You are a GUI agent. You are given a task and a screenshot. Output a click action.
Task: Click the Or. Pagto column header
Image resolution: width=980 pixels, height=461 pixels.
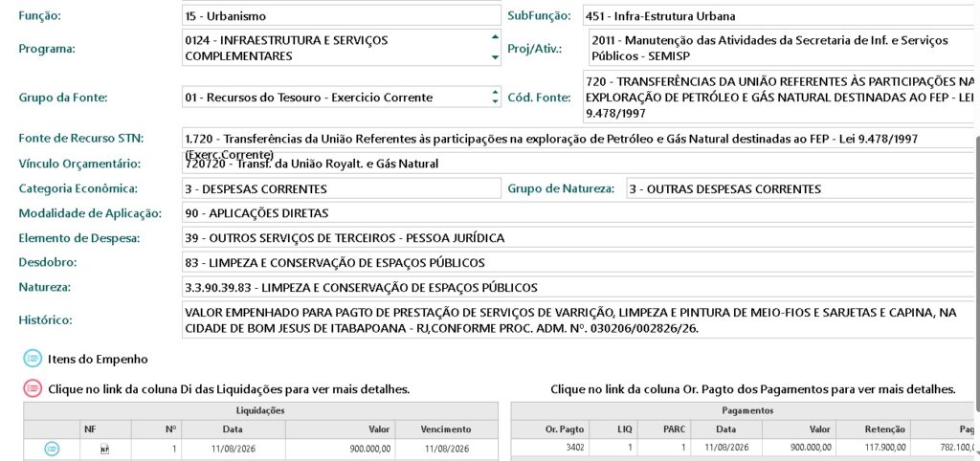pos(552,429)
